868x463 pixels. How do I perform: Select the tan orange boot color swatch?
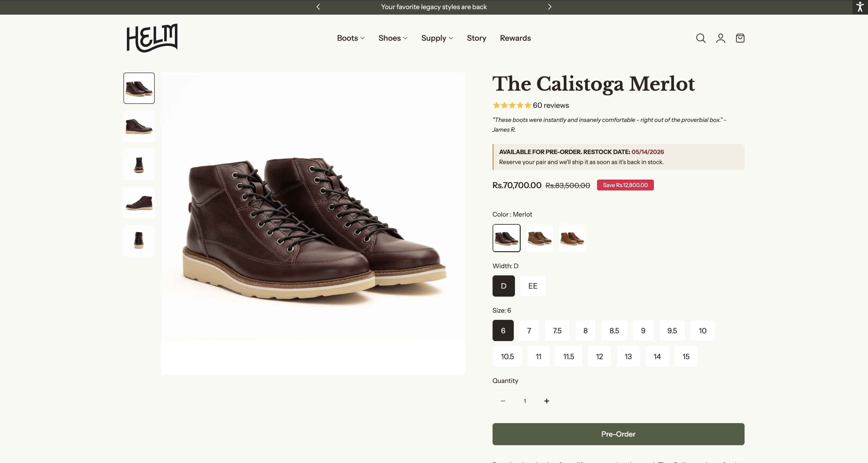(572, 238)
